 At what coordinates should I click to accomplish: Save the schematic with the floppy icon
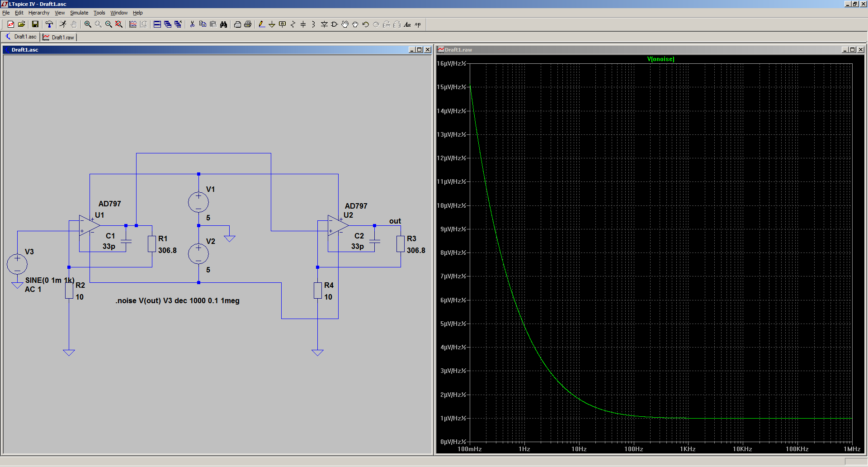[35, 24]
